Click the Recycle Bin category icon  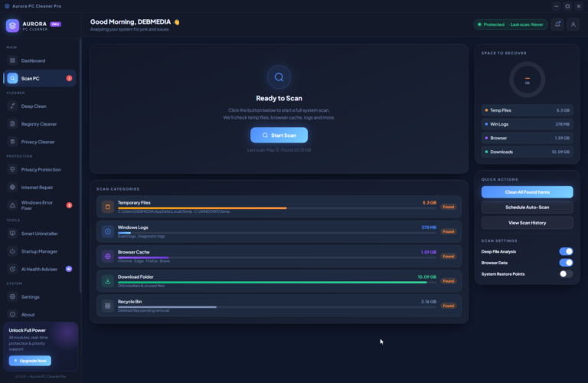point(108,306)
